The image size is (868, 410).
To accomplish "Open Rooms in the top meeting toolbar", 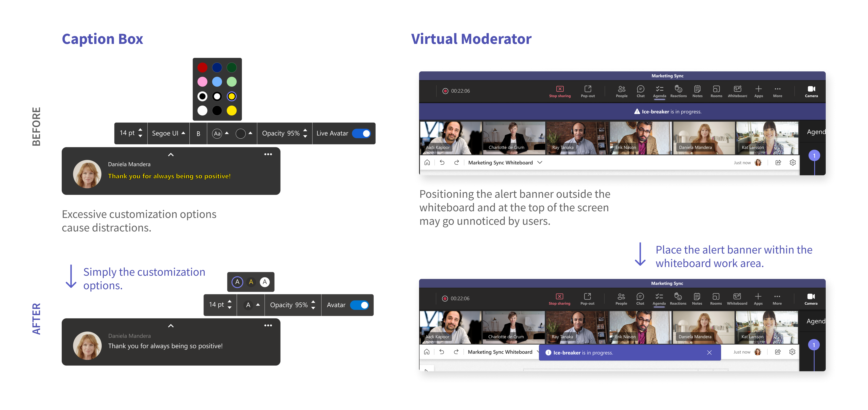I will click(716, 91).
